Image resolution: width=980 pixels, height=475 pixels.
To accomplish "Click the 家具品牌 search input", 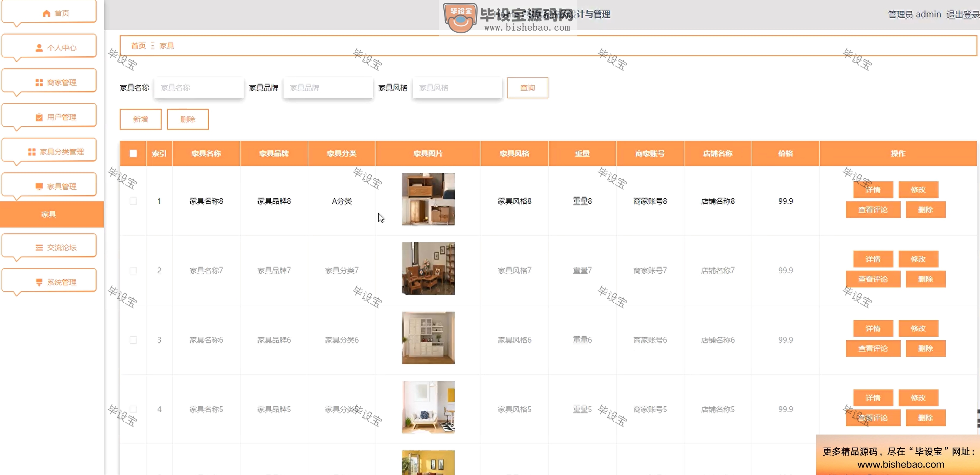I will pyautogui.click(x=328, y=88).
